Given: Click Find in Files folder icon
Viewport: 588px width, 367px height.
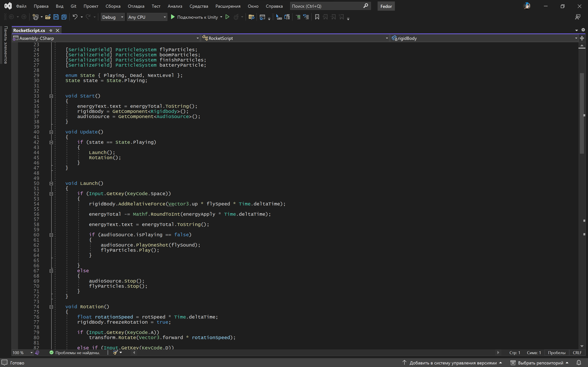Looking at the screenshot, I should (x=251, y=17).
